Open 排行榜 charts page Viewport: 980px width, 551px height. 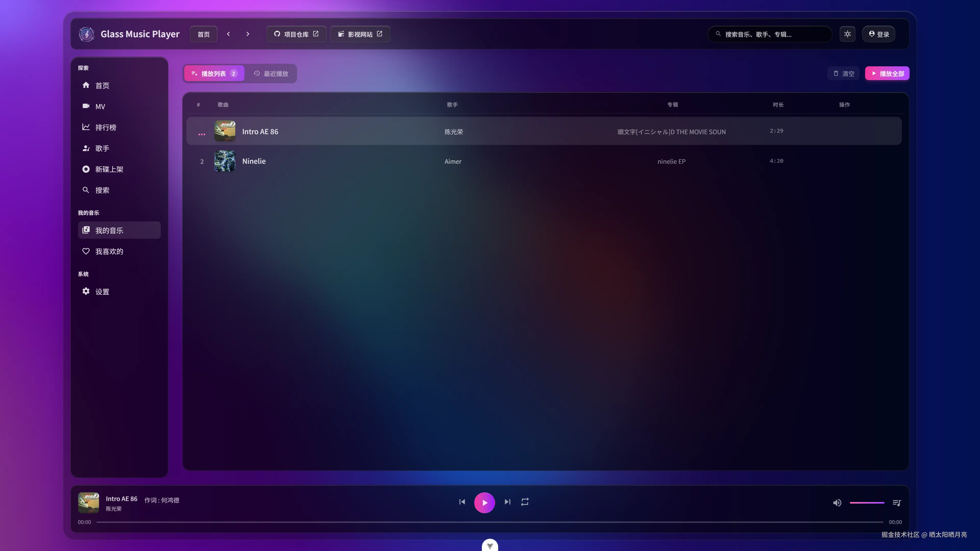105,127
